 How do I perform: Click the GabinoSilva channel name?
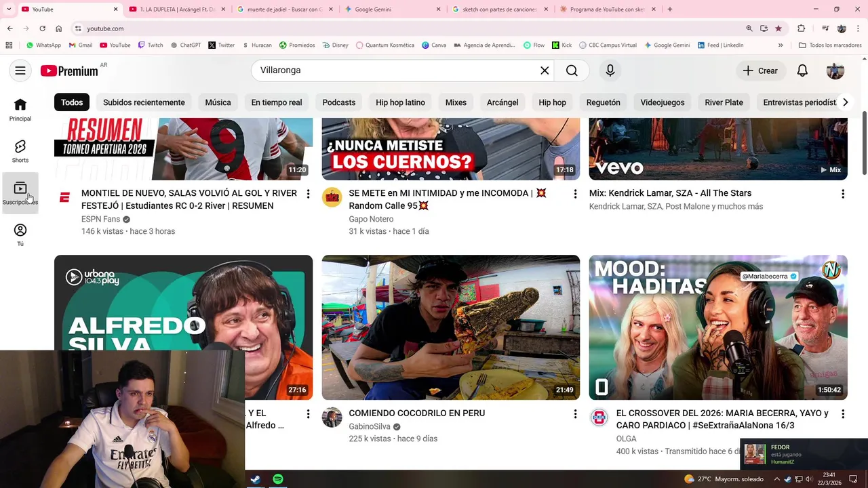[x=370, y=426]
